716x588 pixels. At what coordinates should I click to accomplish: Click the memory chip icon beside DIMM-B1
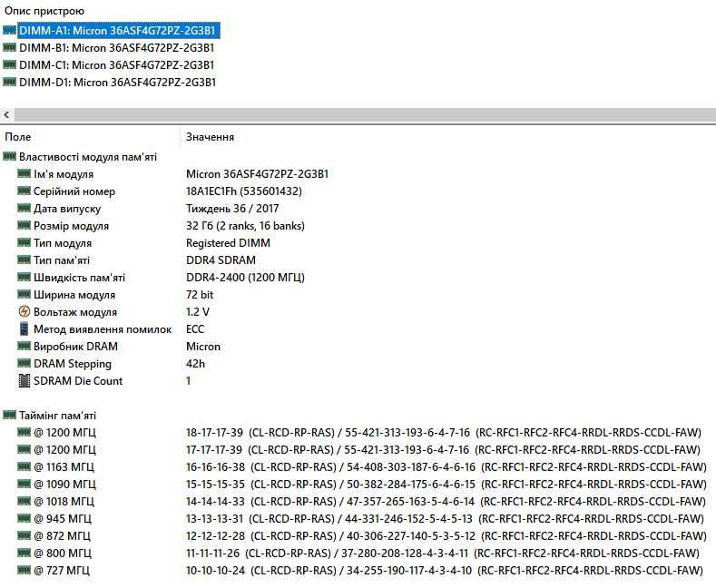pos(10,47)
